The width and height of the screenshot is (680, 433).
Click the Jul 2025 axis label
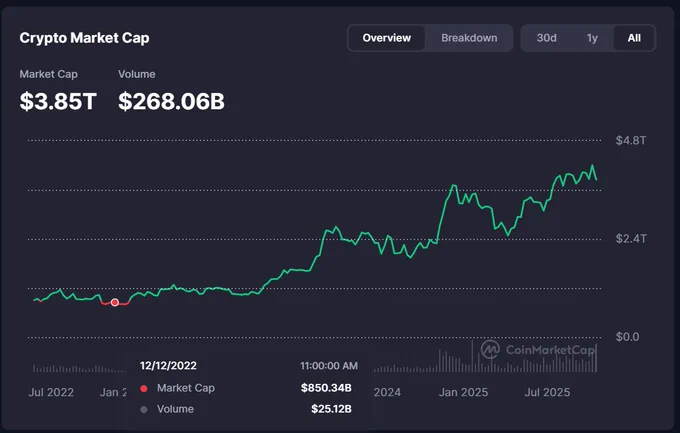(547, 392)
